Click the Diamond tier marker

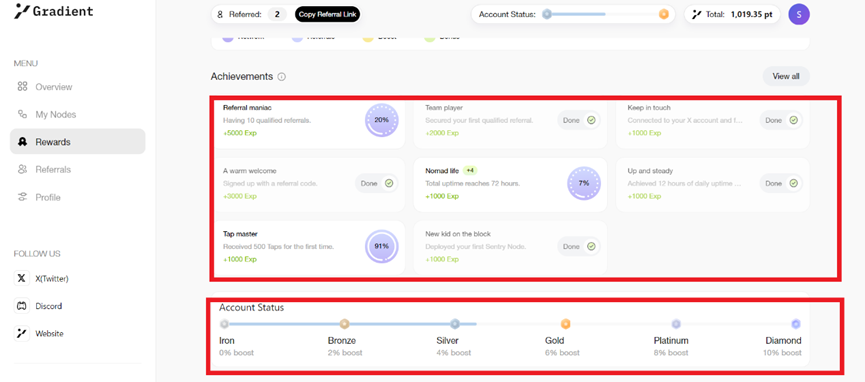795,324
